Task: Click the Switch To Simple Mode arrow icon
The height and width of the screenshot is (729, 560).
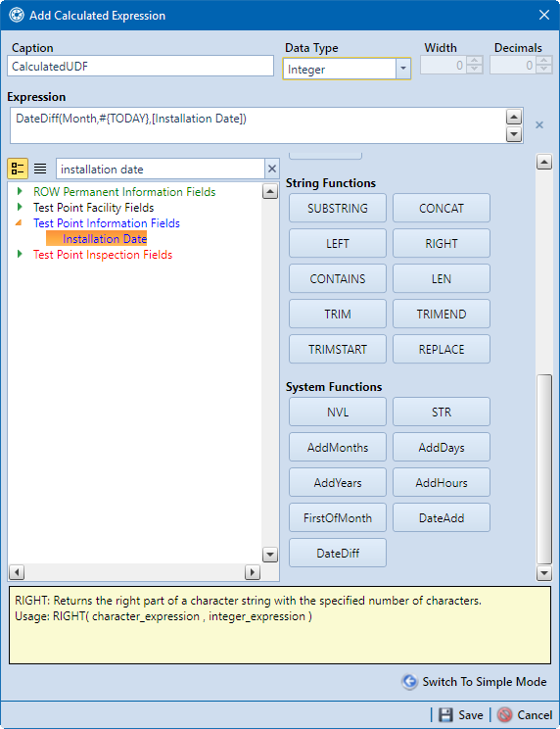Action: click(409, 682)
